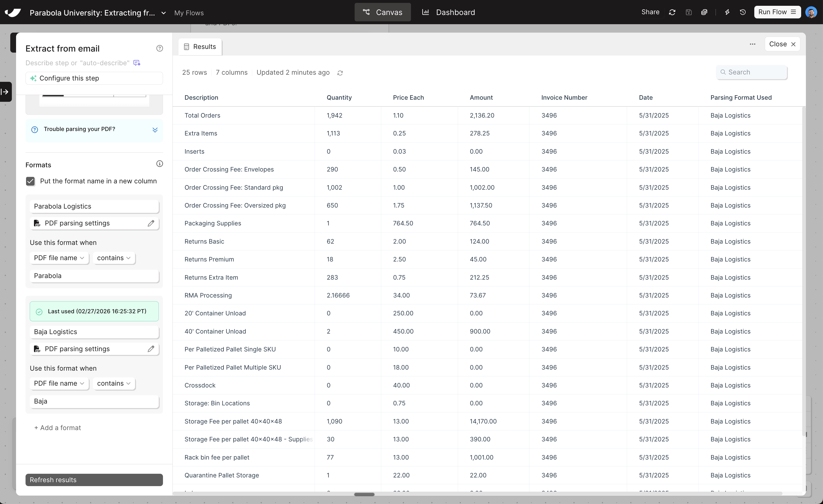Edit Parabola Logistics PDF parsing settings pencil
Viewport: 823px width, 504px height.
[151, 223]
